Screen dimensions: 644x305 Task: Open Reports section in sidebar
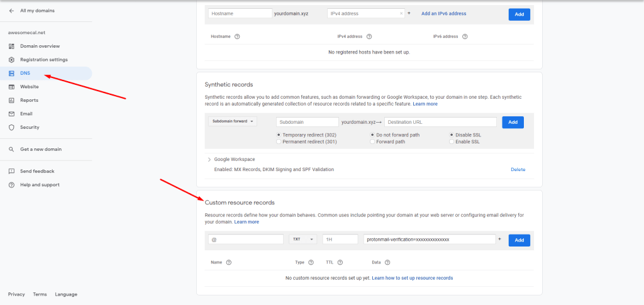(29, 100)
